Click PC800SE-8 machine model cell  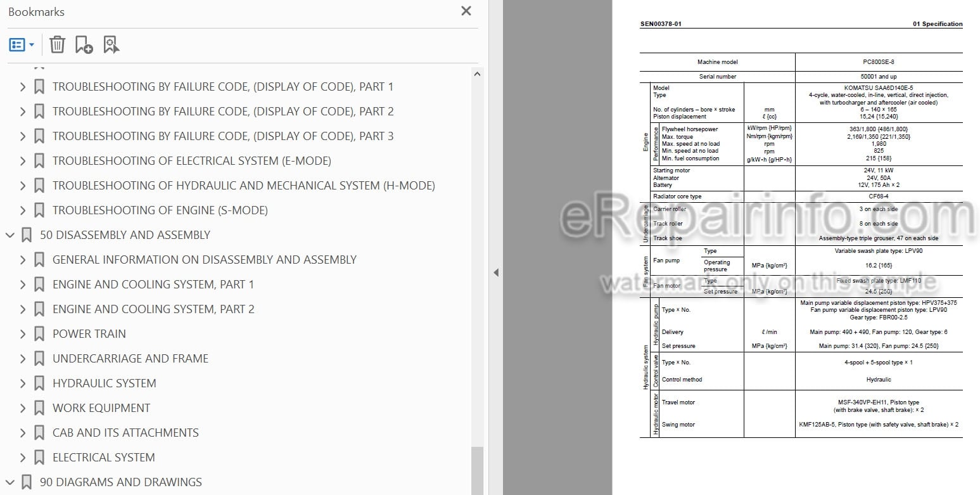click(879, 62)
